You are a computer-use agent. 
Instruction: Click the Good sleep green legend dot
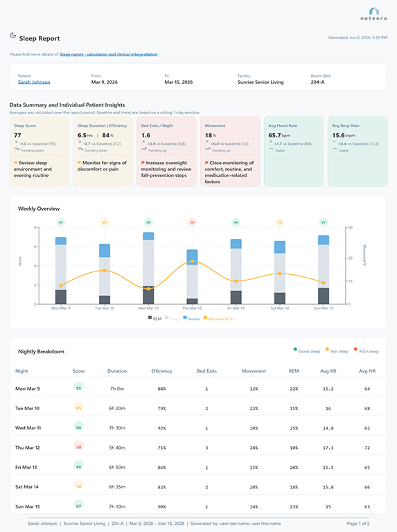[295, 349]
